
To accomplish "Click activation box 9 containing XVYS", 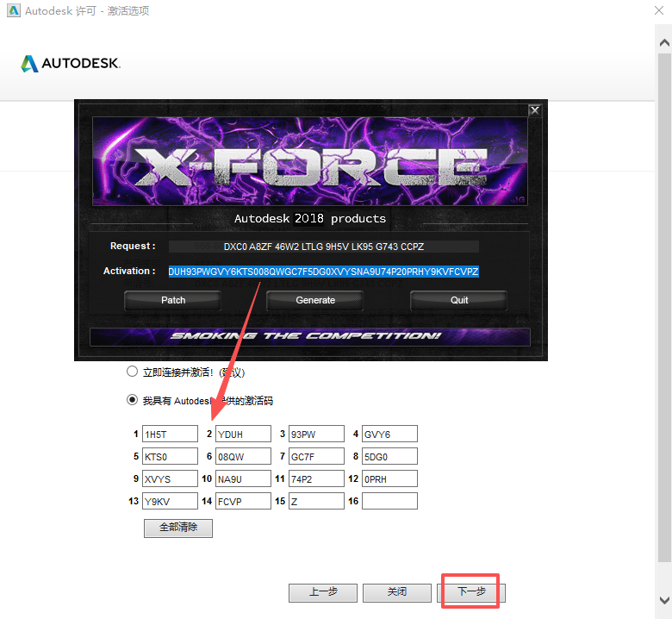I will 170,478.
